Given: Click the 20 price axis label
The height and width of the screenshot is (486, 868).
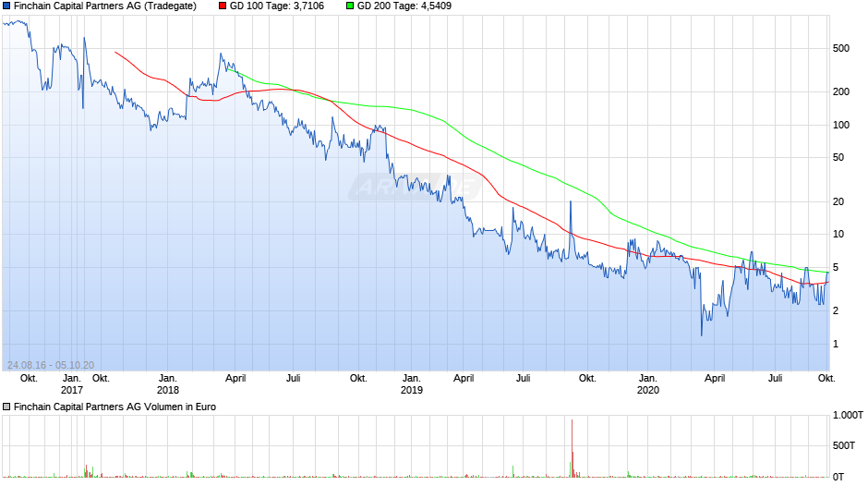Looking at the screenshot, I should (838, 201).
